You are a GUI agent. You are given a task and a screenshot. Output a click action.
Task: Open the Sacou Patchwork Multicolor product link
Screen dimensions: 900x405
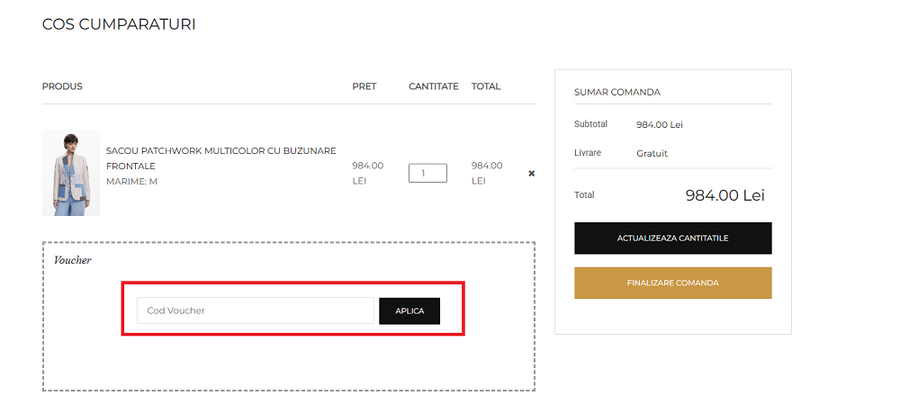coord(220,158)
